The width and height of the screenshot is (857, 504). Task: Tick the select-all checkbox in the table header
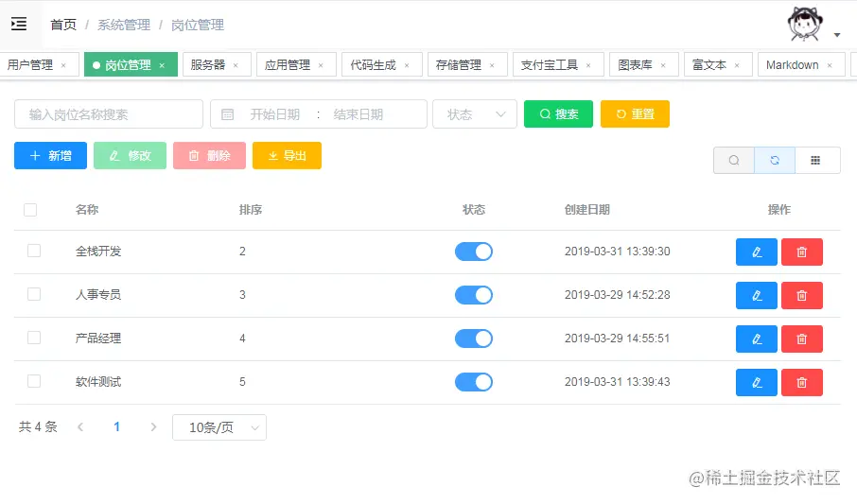pos(30,210)
